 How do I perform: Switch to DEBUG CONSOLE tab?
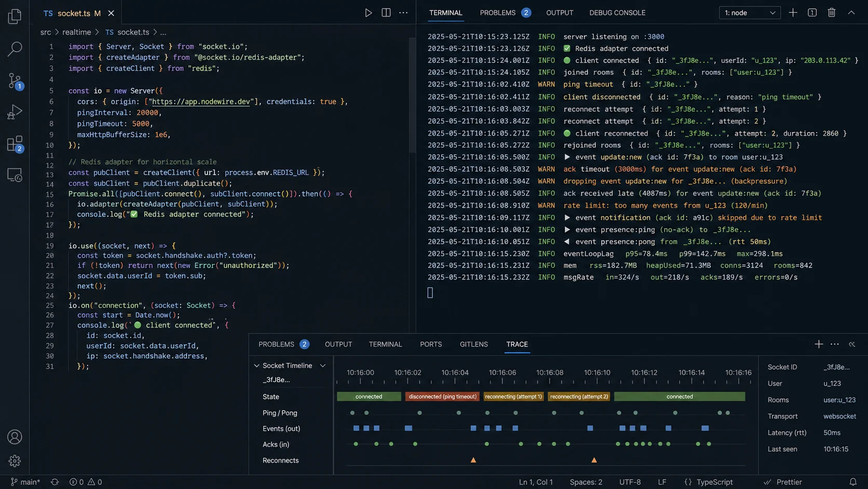[617, 12]
